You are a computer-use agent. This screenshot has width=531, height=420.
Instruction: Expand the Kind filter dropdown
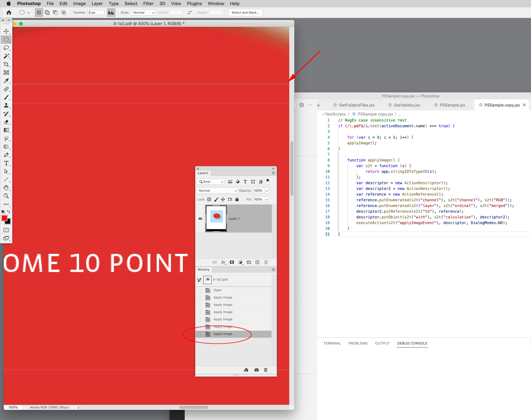pyautogui.click(x=211, y=182)
